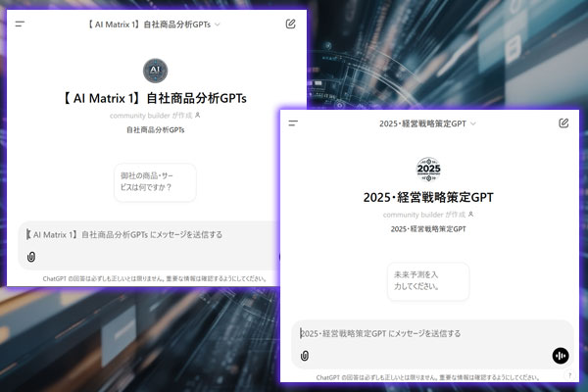
Task: Click the 2025・経営戦略策定GPT description under builder
Action: pos(428,229)
